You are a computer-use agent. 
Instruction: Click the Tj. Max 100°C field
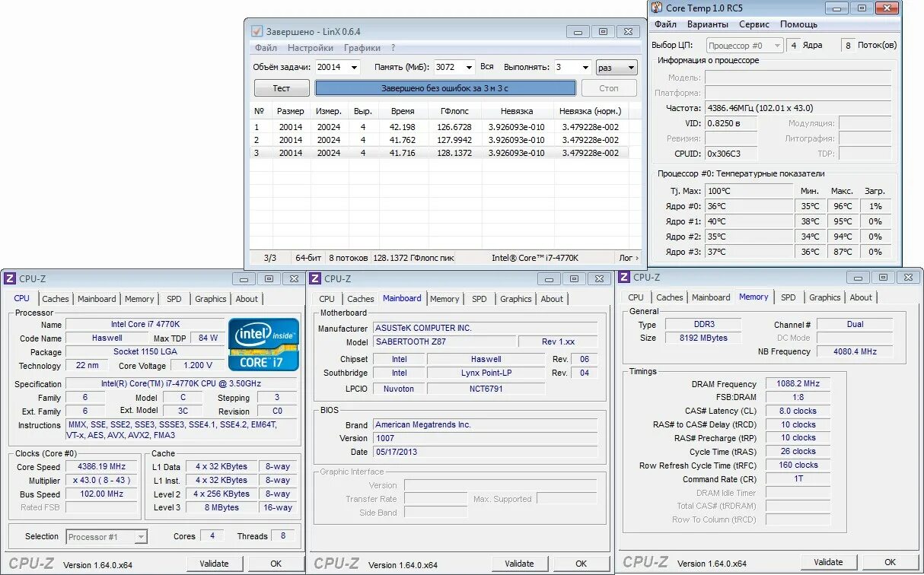click(748, 191)
